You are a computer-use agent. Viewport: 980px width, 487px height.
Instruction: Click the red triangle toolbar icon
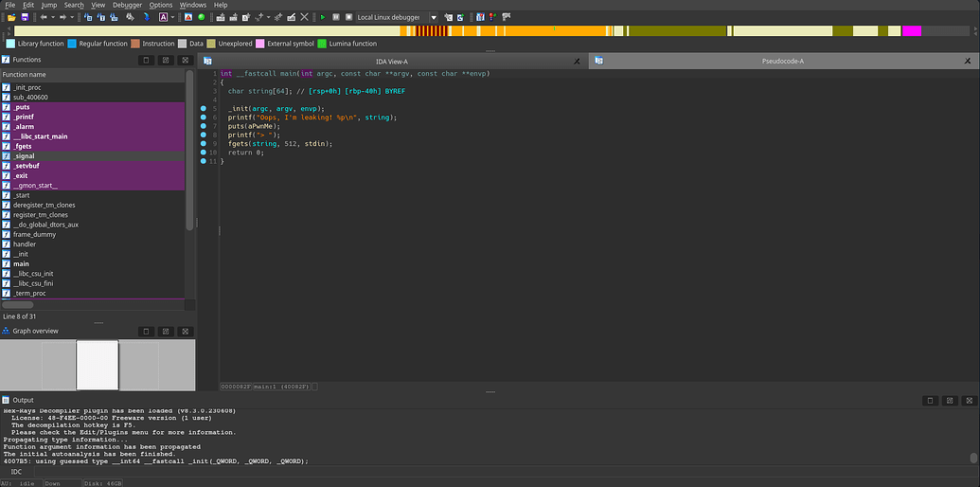[187, 17]
